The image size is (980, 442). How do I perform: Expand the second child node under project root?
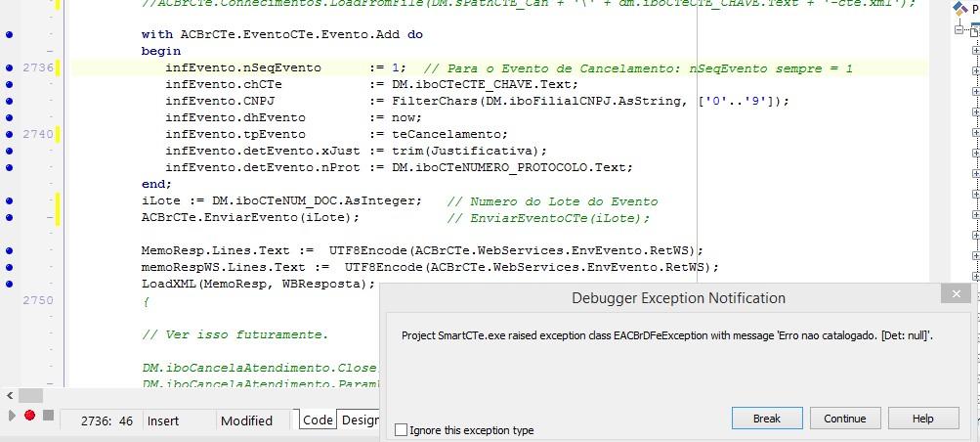pos(976,71)
